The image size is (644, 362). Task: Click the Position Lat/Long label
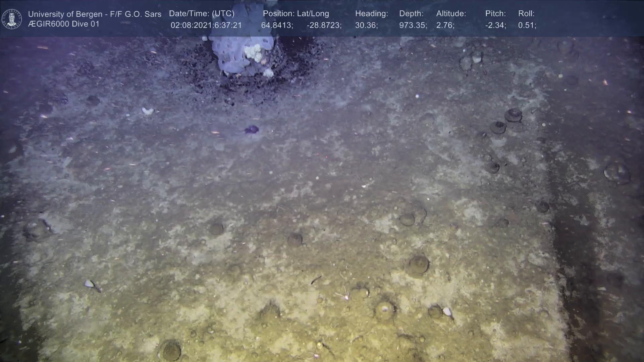tap(296, 14)
